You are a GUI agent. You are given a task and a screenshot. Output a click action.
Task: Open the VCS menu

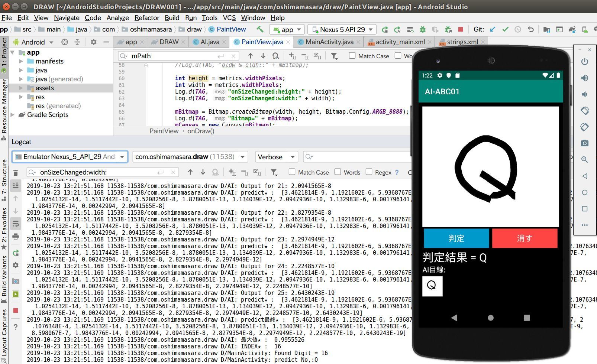229,17
